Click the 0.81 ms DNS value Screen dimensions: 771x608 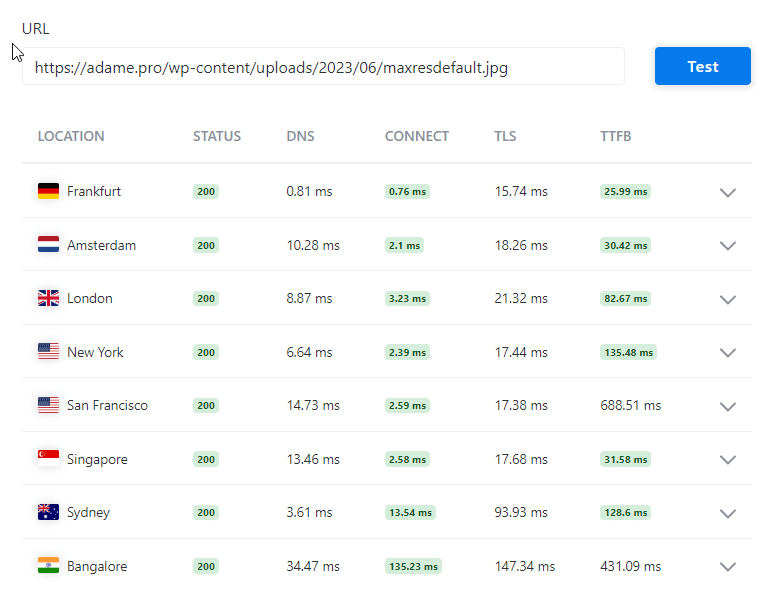click(309, 191)
